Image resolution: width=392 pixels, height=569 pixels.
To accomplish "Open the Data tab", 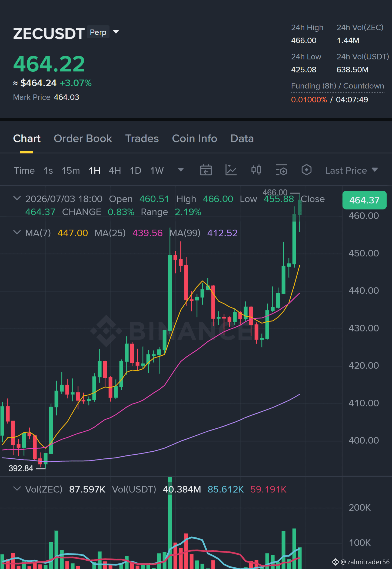I will [242, 138].
